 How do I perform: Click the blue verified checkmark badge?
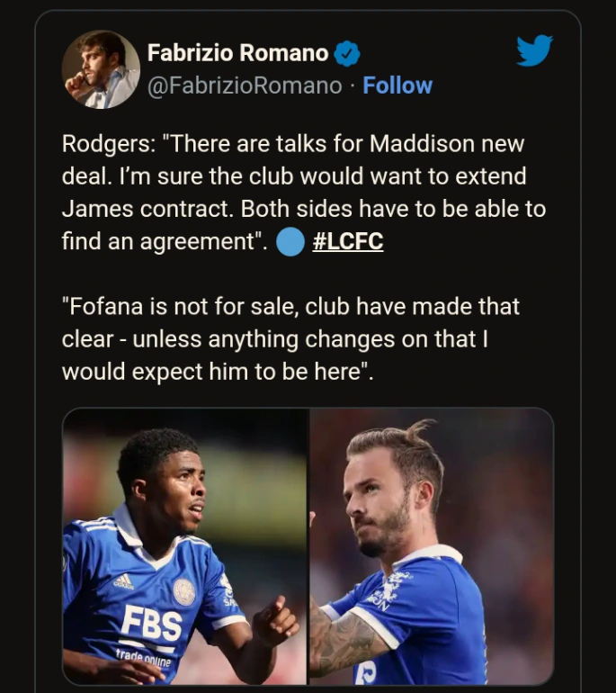pos(347,54)
